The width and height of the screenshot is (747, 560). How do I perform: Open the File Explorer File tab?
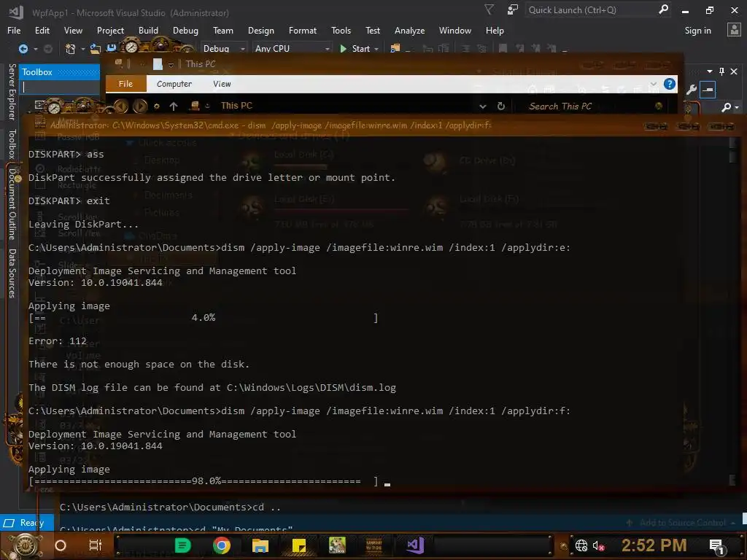[125, 84]
